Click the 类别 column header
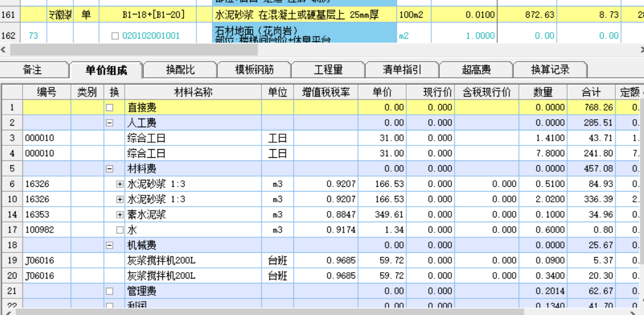 tap(87, 92)
